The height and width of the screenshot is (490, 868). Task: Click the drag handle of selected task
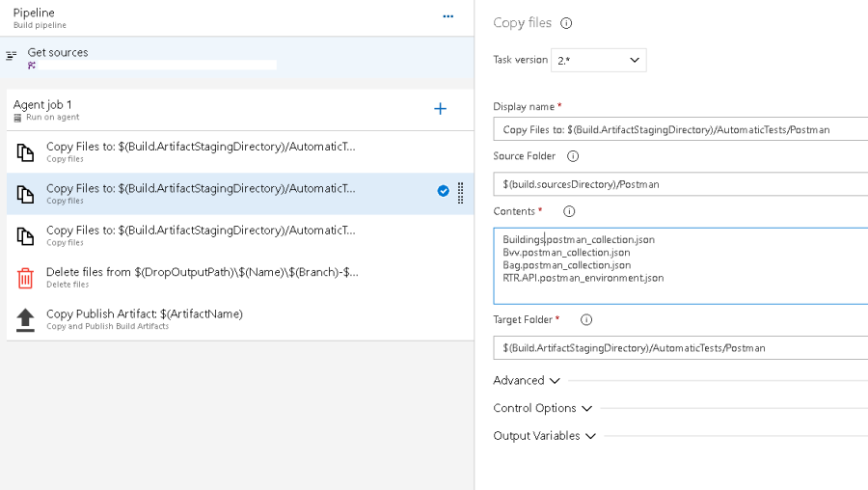point(461,193)
